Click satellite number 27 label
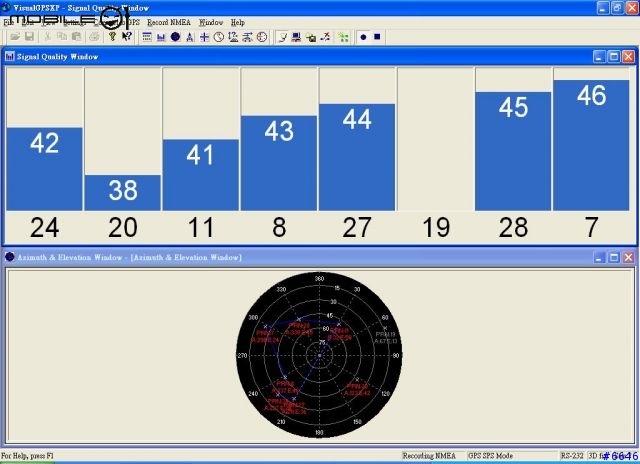The width and height of the screenshot is (640, 464). [x=357, y=227]
